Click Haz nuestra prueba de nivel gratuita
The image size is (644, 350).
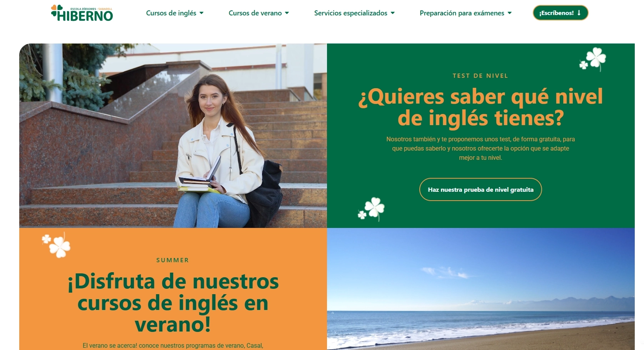[480, 189]
